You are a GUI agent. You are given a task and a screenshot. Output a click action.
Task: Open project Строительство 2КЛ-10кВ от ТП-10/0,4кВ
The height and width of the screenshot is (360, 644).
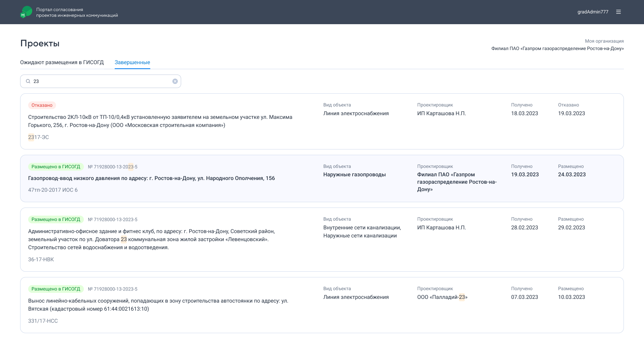(x=160, y=121)
